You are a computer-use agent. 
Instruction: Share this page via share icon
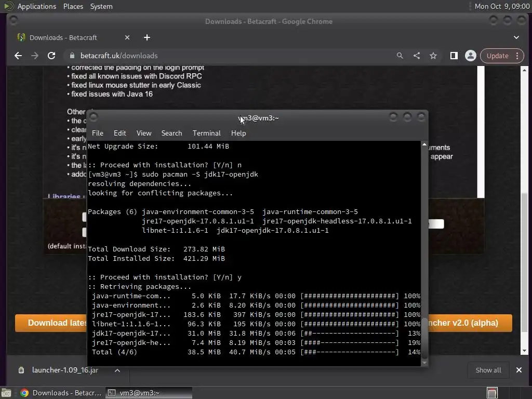tap(417, 56)
